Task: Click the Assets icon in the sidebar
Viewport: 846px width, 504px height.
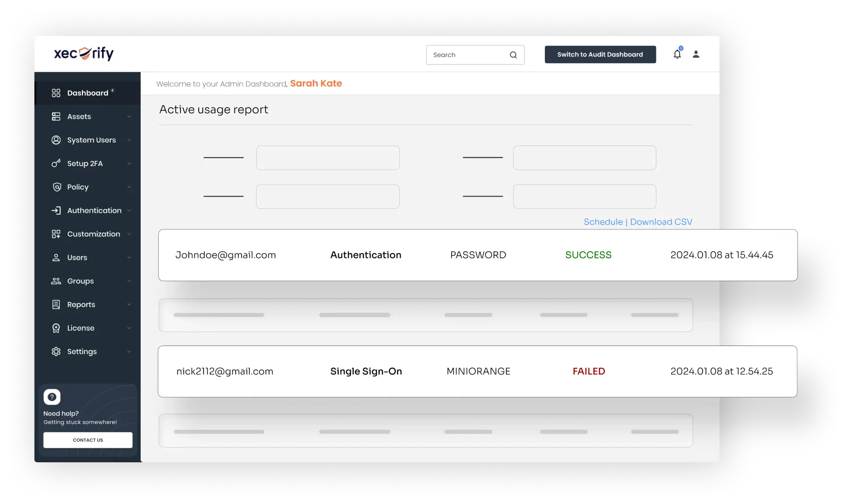Action: 56,116
